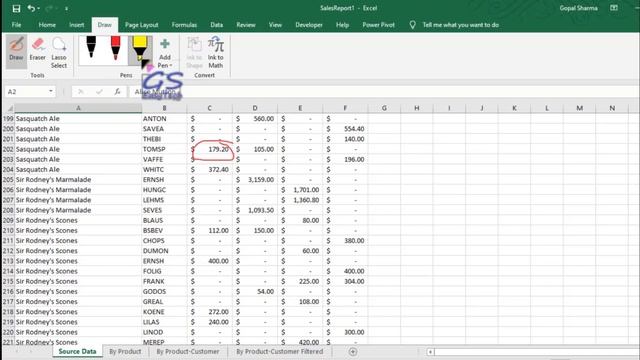Choose the red pen
Viewport: 640px width, 360px height.
pyautogui.click(x=116, y=48)
